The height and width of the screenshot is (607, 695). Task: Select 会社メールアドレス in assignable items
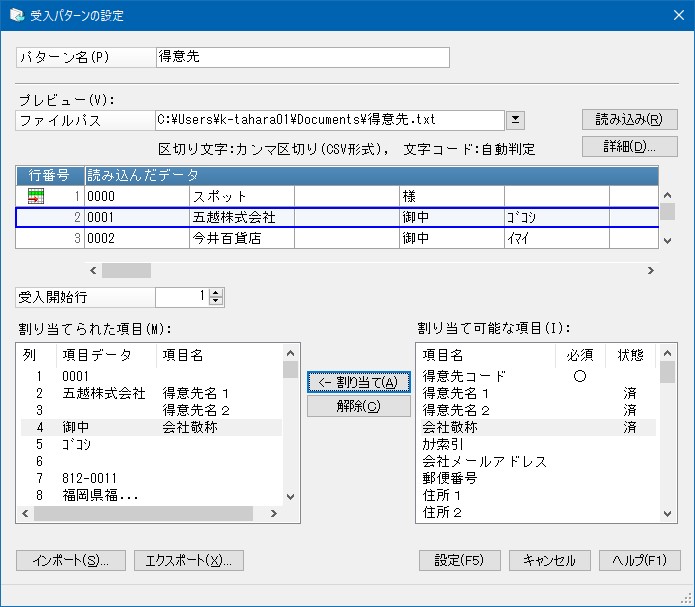(484, 461)
